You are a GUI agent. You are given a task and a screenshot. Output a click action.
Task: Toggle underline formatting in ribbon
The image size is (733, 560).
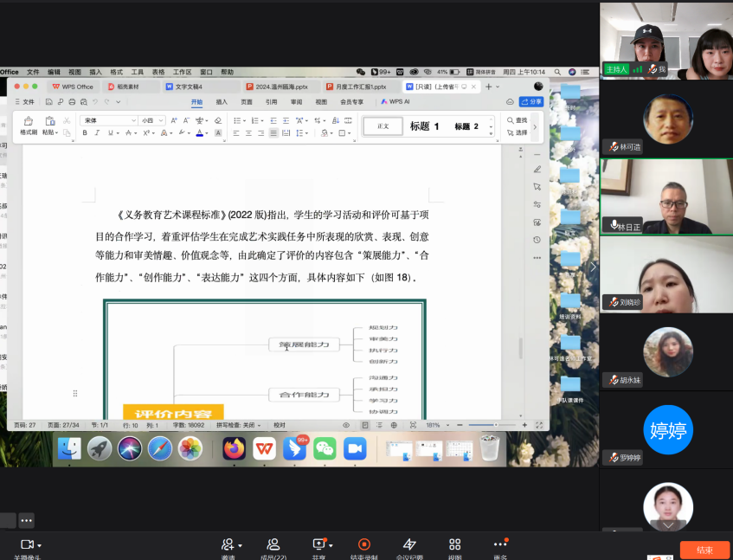click(x=109, y=133)
